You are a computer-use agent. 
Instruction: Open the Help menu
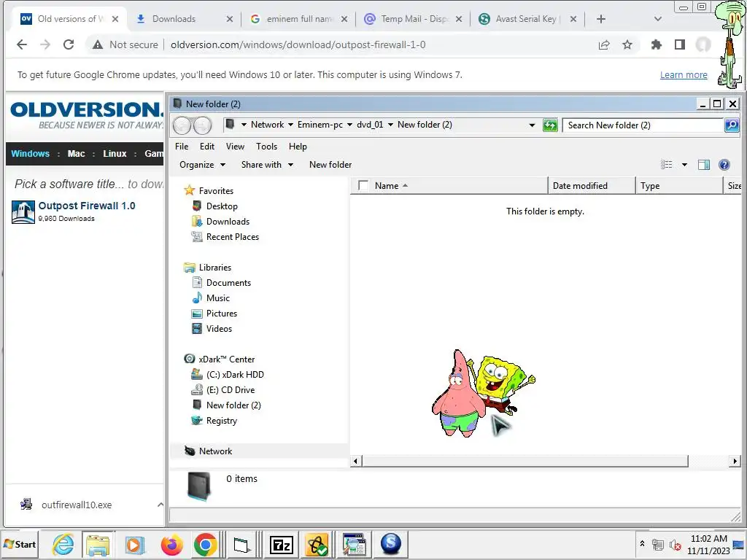[x=298, y=146]
